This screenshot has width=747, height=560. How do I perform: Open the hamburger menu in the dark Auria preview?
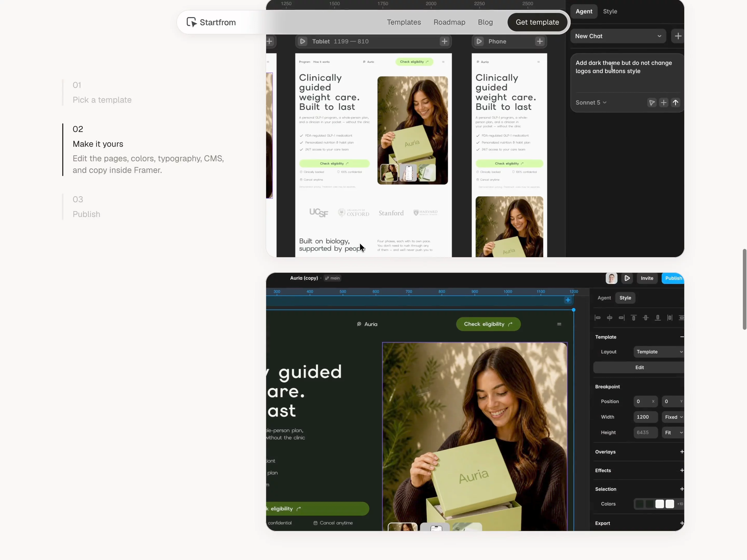(559, 324)
